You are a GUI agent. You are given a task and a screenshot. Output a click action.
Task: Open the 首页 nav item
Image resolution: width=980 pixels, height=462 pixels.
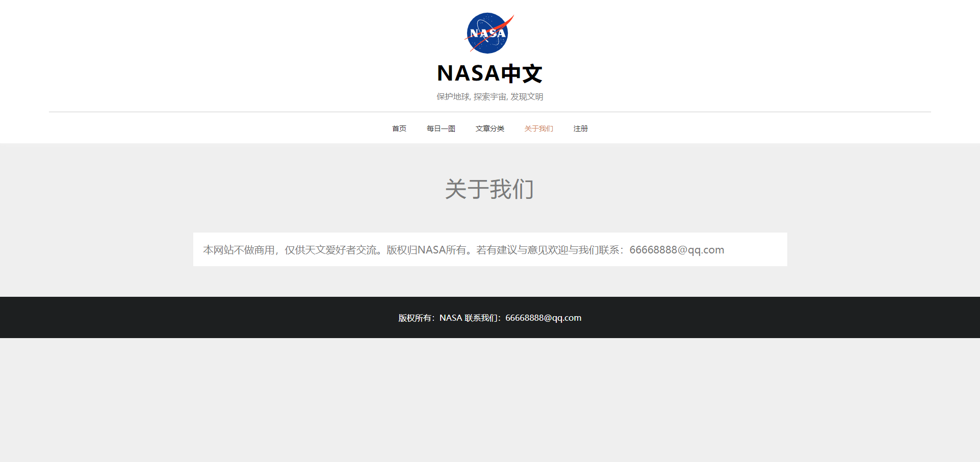click(399, 129)
